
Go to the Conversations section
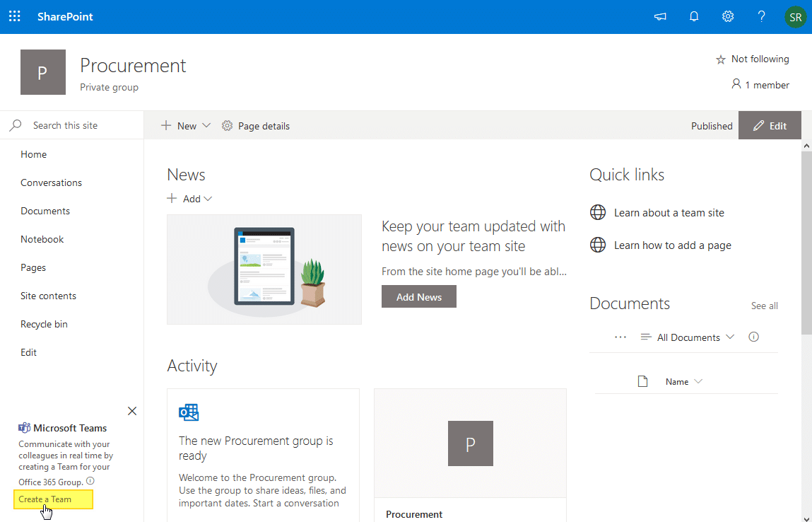[51, 182]
